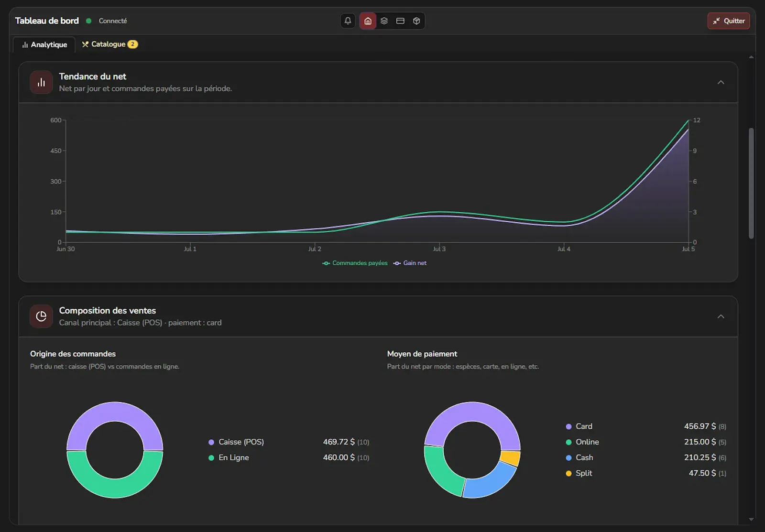Click the Quitter button
The image size is (765, 532).
click(729, 21)
